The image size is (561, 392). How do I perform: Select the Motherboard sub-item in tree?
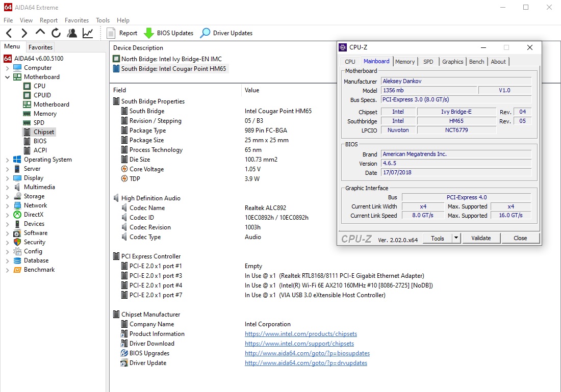(x=52, y=104)
